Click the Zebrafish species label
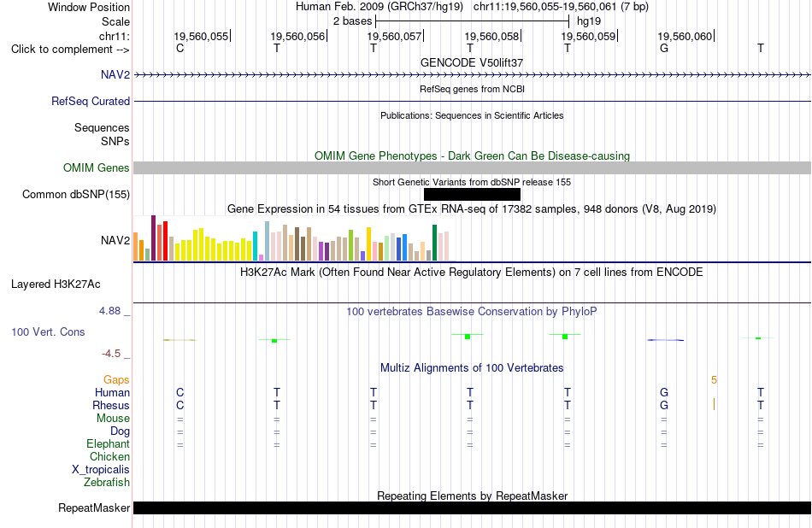812x528 pixels. point(107,482)
